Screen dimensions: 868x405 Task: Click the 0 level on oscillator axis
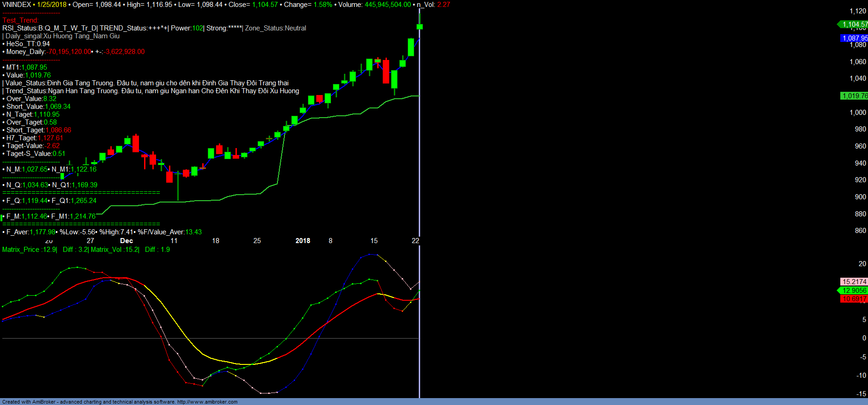pyautogui.click(x=864, y=338)
